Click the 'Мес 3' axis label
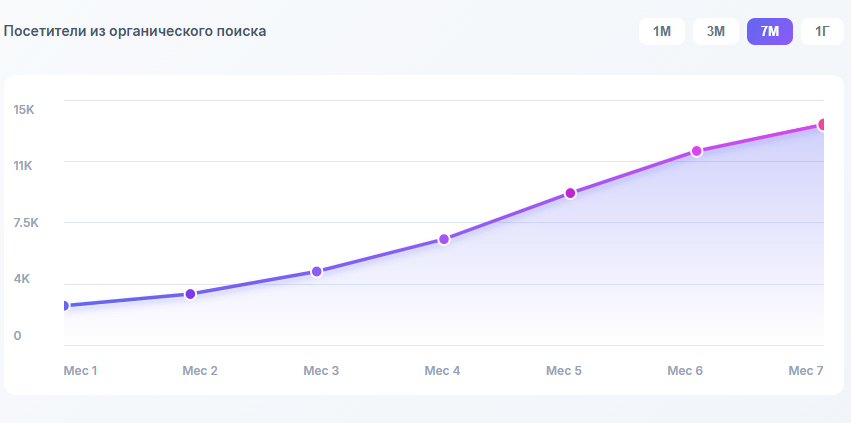The width and height of the screenshot is (851, 423). click(321, 371)
